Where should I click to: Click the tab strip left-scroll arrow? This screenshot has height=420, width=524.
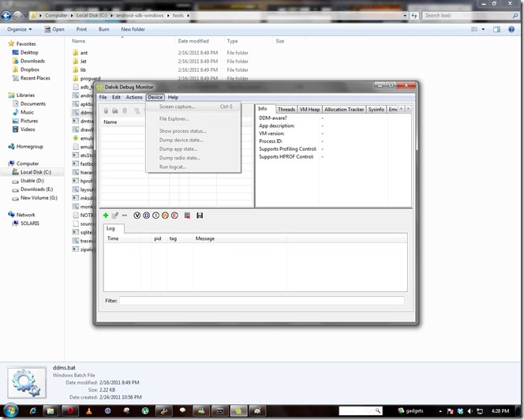click(x=402, y=109)
